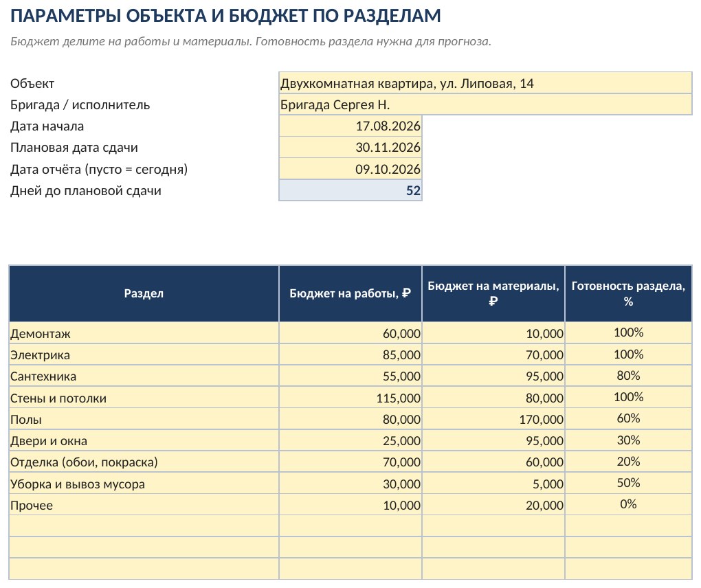This screenshot has height=588, width=701.
Task: Click Демонтаж readiness 100%
Action: (628, 333)
